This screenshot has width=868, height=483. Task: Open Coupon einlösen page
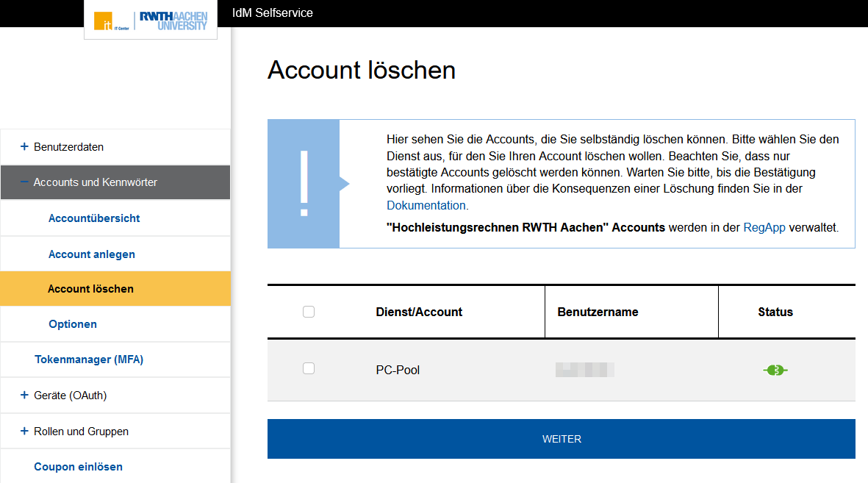[78, 467]
